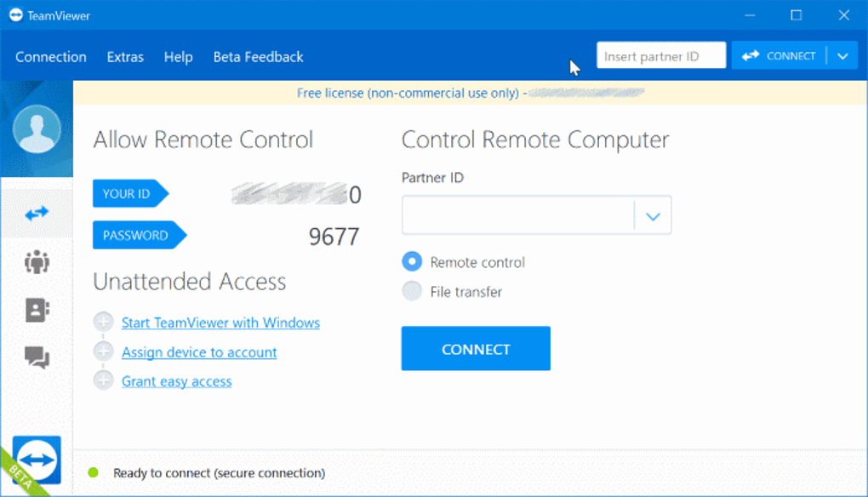
Task: Select the Remote control radio option
Action: click(x=412, y=262)
